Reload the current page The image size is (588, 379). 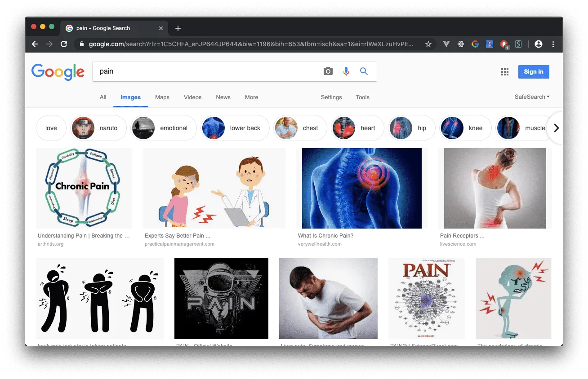(64, 44)
